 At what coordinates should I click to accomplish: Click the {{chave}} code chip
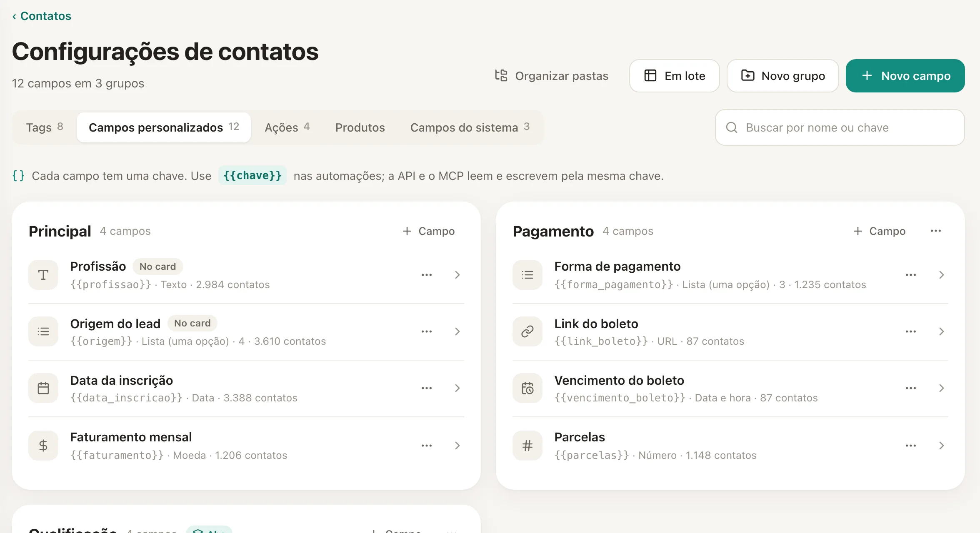(x=252, y=175)
